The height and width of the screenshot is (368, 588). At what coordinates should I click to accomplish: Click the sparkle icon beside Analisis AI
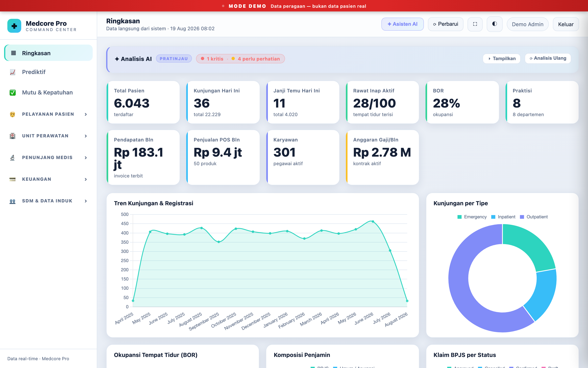tap(117, 59)
